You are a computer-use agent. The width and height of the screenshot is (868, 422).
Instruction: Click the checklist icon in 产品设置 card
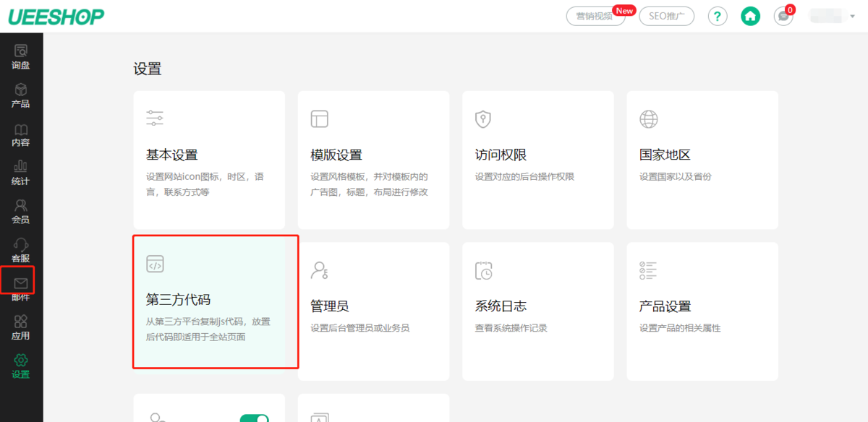pos(648,270)
